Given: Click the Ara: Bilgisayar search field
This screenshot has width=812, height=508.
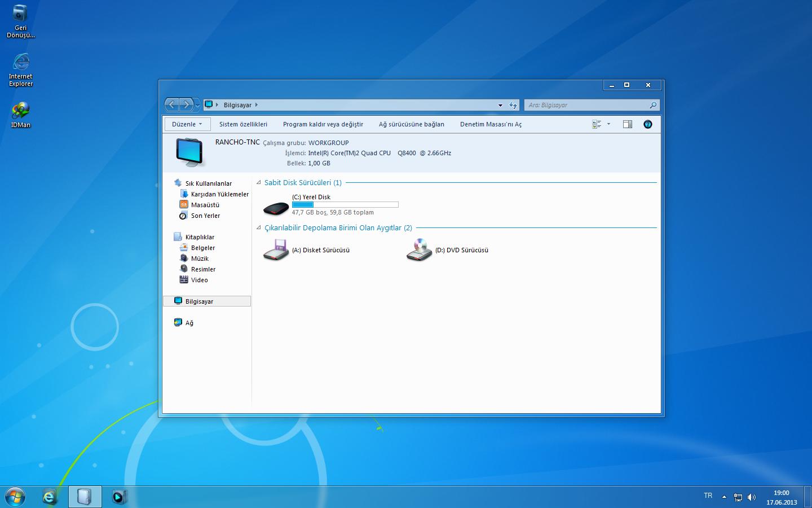Looking at the screenshot, I should [586, 105].
